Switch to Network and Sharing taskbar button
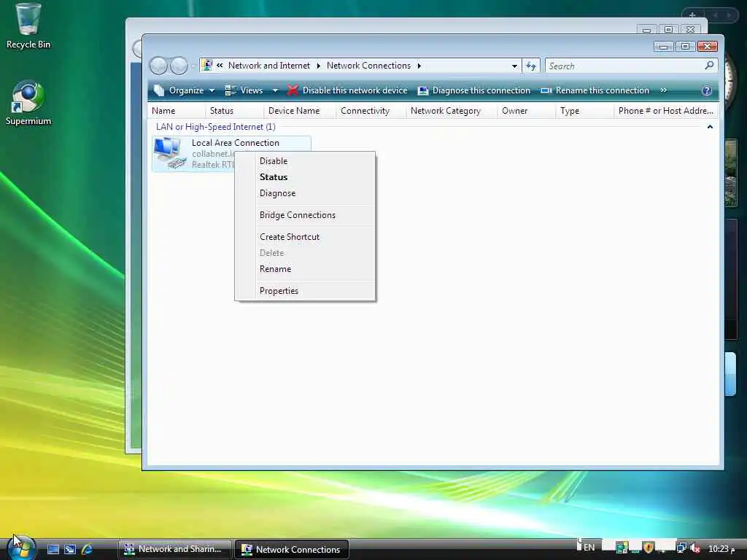The height and width of the screenshot is (560, 747). coord(174,549)
